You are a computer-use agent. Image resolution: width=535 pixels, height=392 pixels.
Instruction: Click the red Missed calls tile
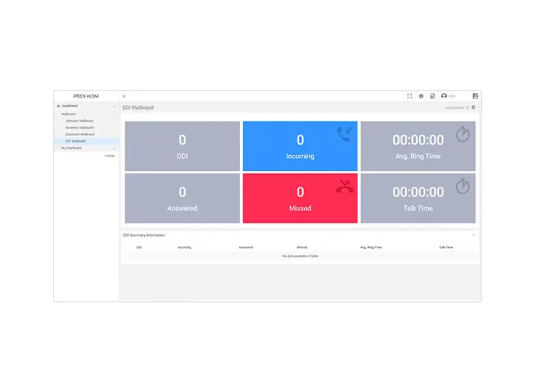300,198
